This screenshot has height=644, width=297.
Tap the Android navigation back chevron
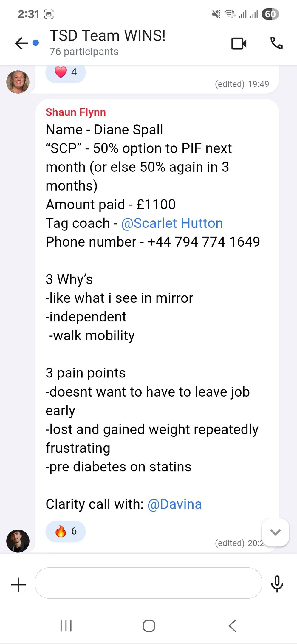pos(232,626)
